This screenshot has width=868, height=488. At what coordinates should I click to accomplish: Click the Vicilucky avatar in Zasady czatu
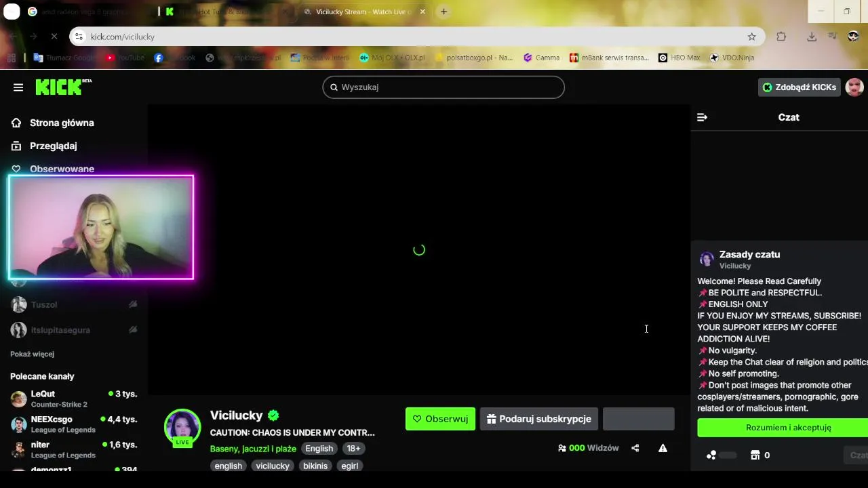point(707,259)
